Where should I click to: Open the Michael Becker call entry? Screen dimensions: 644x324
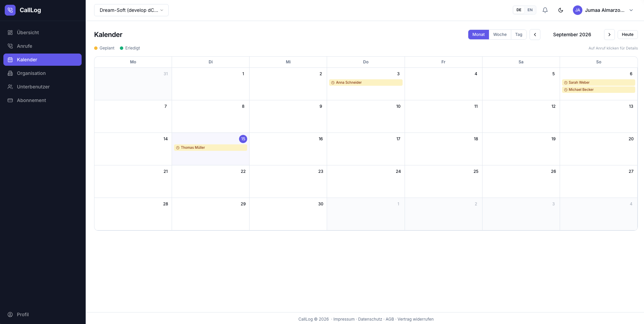598,90
